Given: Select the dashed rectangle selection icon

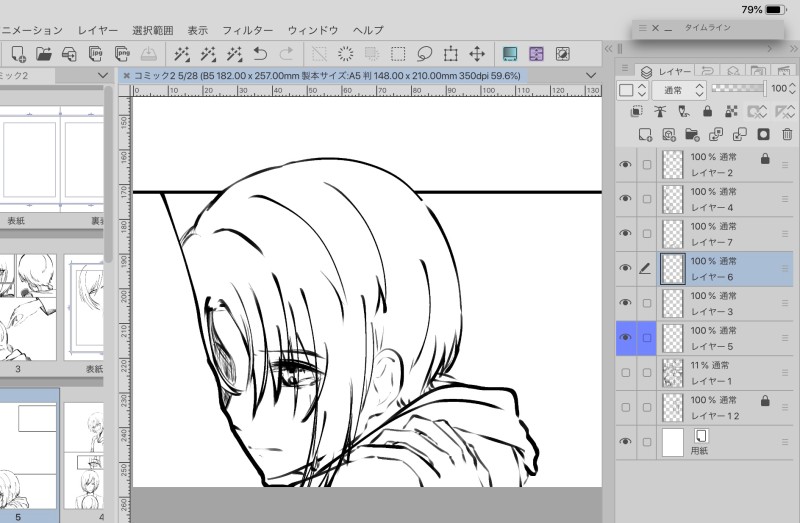Looking at the screenshot, I should coord(398,54).
